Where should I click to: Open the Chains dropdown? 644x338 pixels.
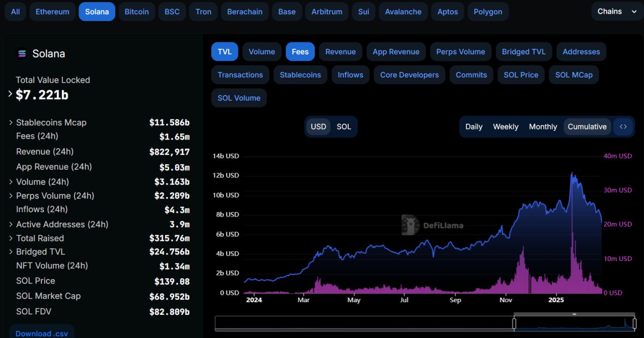click(x=617, y=12)
